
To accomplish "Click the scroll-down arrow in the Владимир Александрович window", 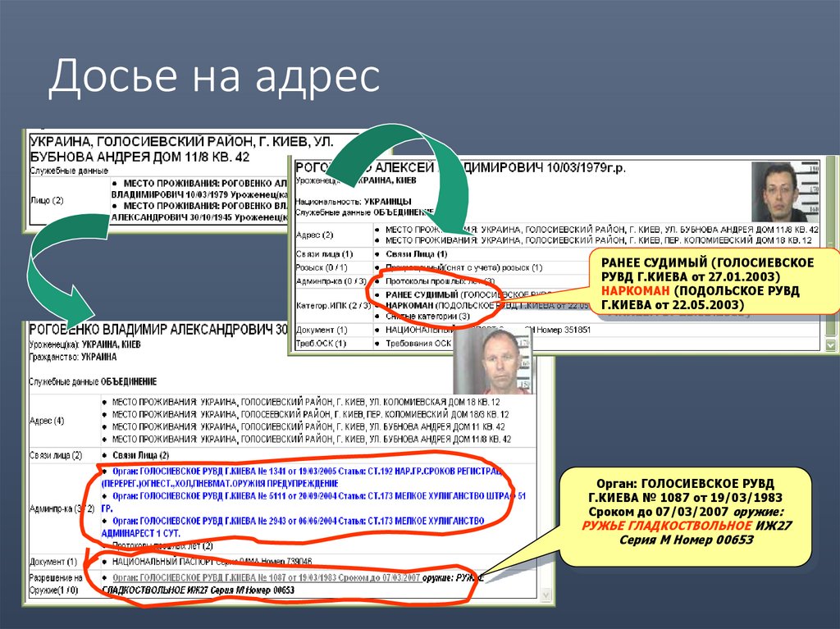I will point(546,595).
